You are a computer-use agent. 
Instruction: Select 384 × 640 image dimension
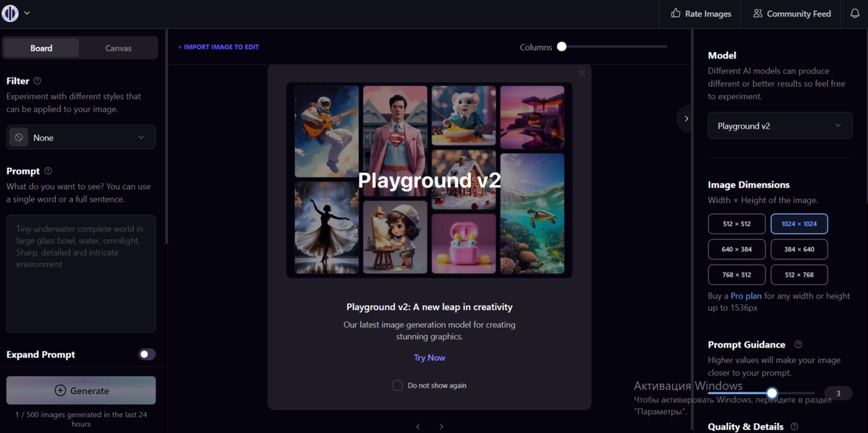pos(799,249)
